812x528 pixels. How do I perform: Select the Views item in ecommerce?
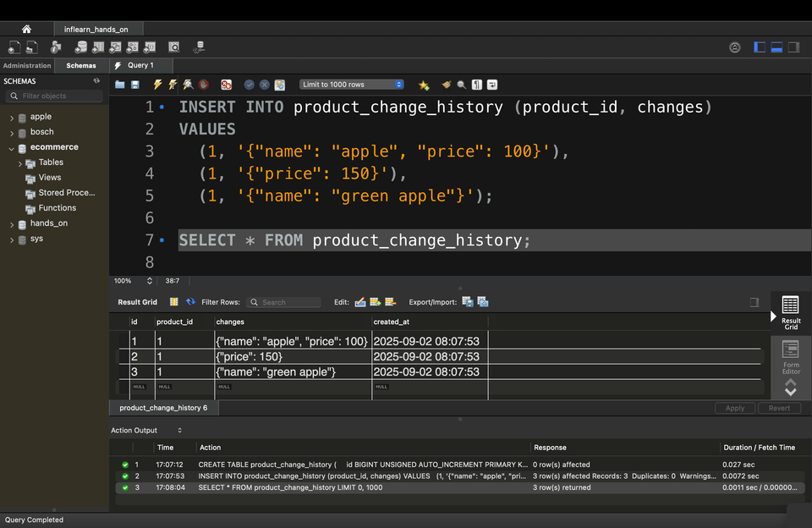pos(50,177)
